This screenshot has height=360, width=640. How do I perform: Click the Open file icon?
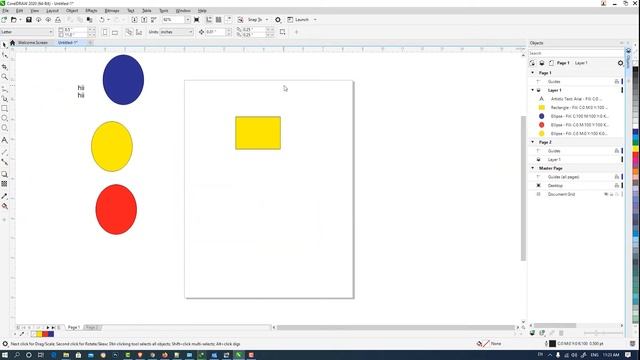click(x=14, y=20)
